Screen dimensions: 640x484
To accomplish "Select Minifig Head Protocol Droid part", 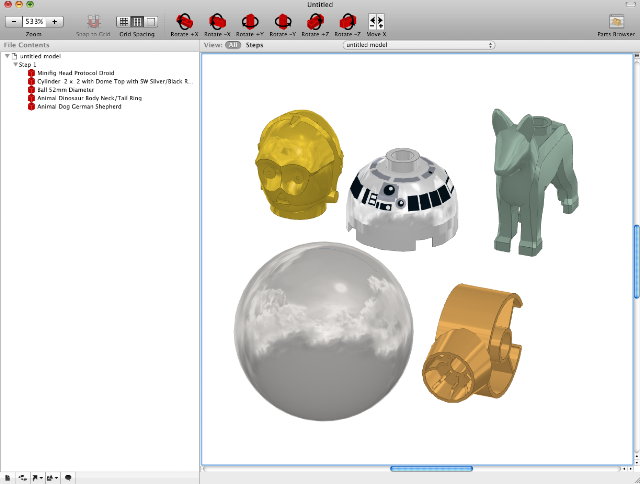I will point(76,73).
